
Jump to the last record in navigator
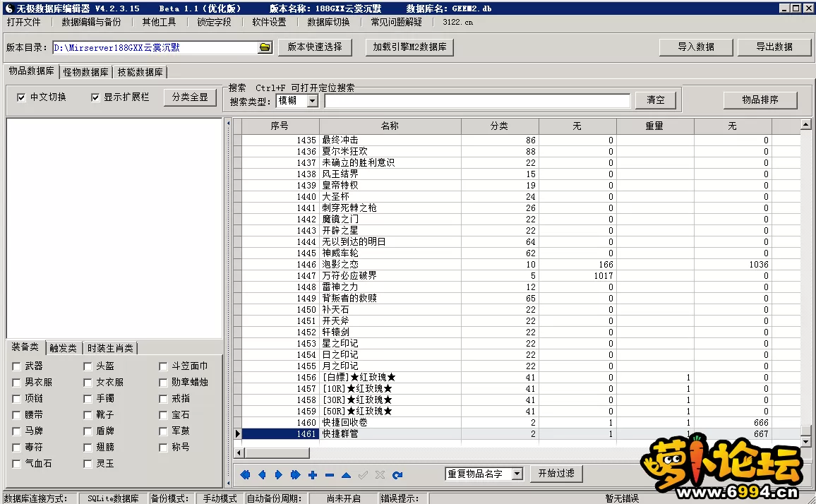(295, 474)
